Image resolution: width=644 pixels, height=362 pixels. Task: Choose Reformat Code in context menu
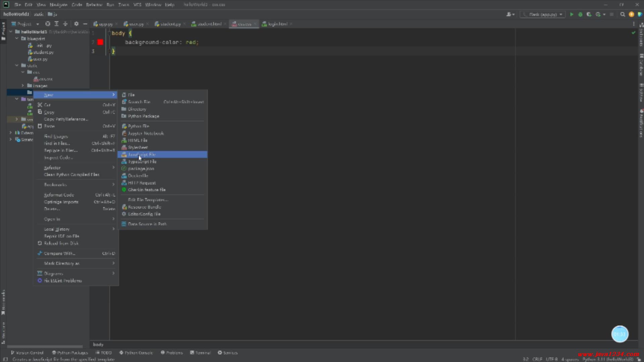point(76,195)
